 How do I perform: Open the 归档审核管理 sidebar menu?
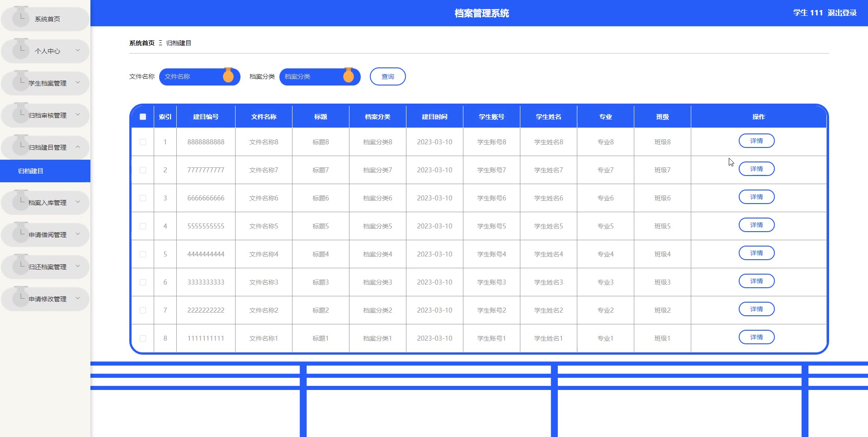click(x=45, y=115)
